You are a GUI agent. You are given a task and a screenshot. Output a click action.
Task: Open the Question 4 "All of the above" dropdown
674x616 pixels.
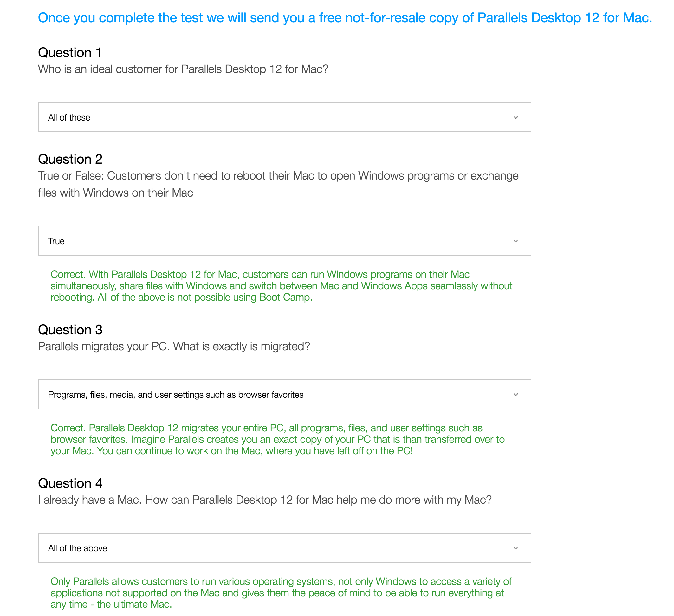(284, 548)
